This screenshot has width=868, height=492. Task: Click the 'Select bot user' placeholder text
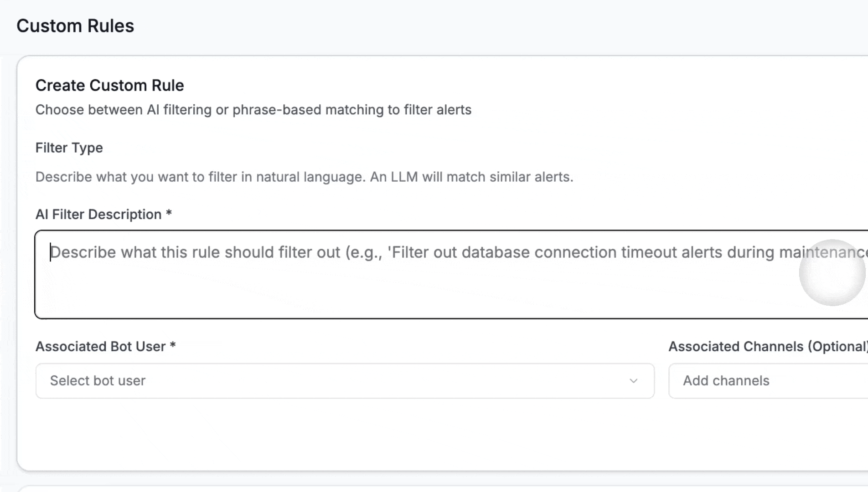[98, 381]
